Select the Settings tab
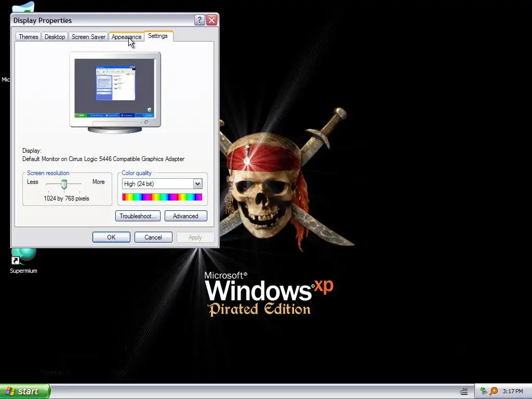 (158, 36)
